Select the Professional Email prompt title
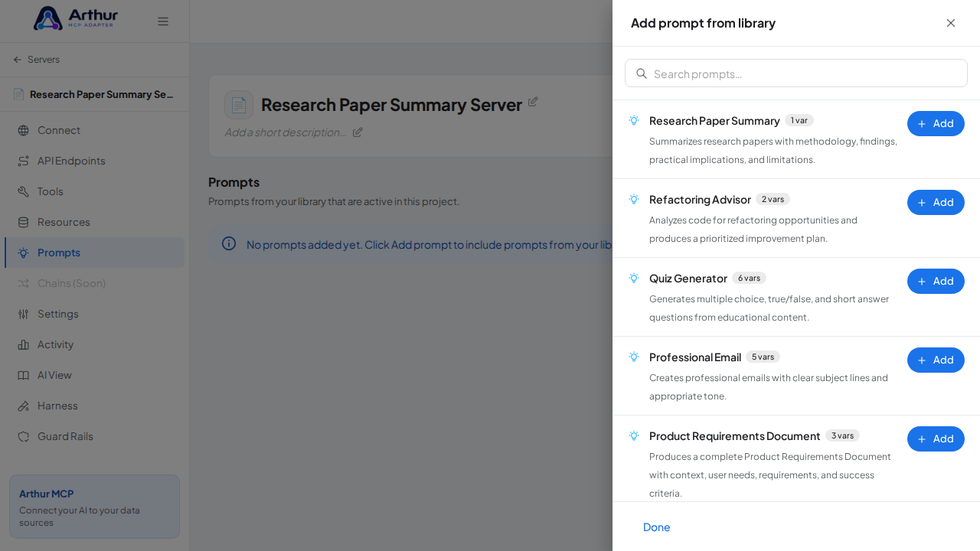Viewport: 980px width, 551px height. tap(695, 357)
